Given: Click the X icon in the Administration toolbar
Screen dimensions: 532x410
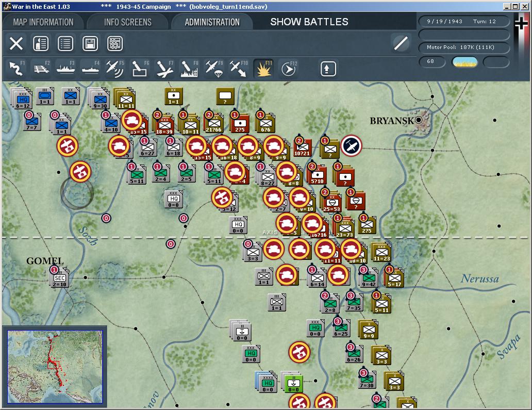Looking at the screenshot, I should pyautogui.click(x=16, y=44).
